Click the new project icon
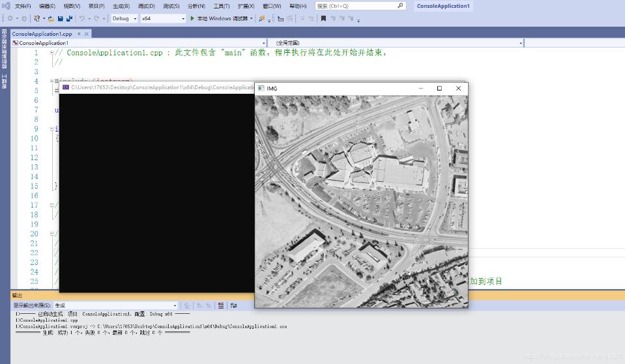This screenshot has height=364, width=625. (x=37, y=18)
